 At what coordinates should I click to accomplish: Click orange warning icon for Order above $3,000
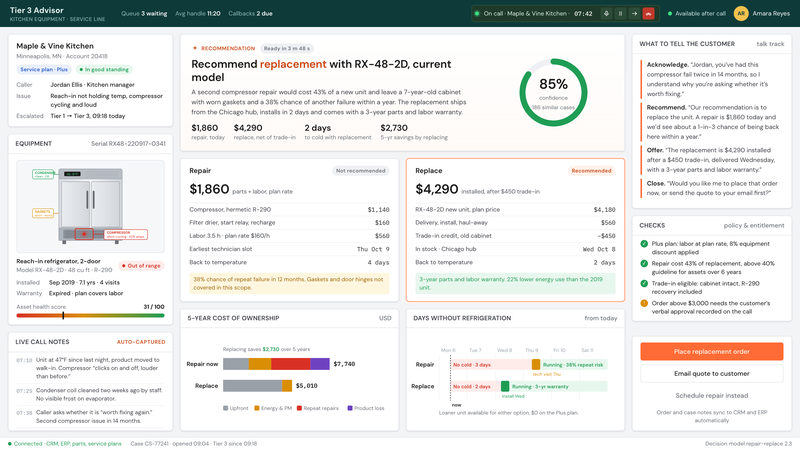(x=644, y=303)
